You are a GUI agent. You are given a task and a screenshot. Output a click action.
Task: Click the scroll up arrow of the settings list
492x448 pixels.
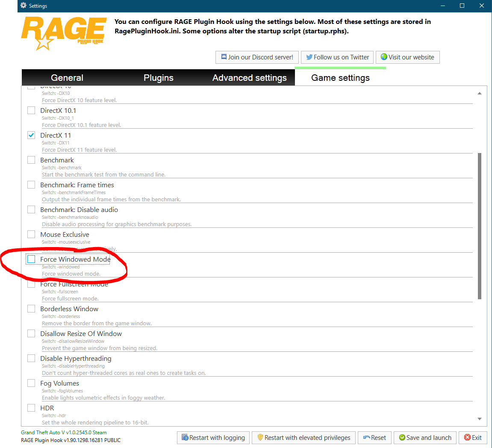pyautogui.click(x=480, y=93)
